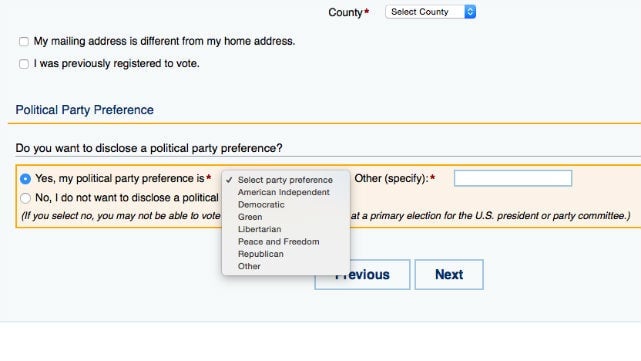
Task: Go to the Next page
Action: pos(449,274)
